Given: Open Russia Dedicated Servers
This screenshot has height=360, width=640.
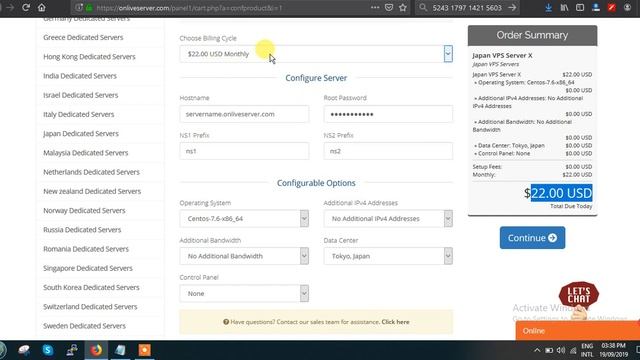Looking at the screenshot, I should pos(82,229).
